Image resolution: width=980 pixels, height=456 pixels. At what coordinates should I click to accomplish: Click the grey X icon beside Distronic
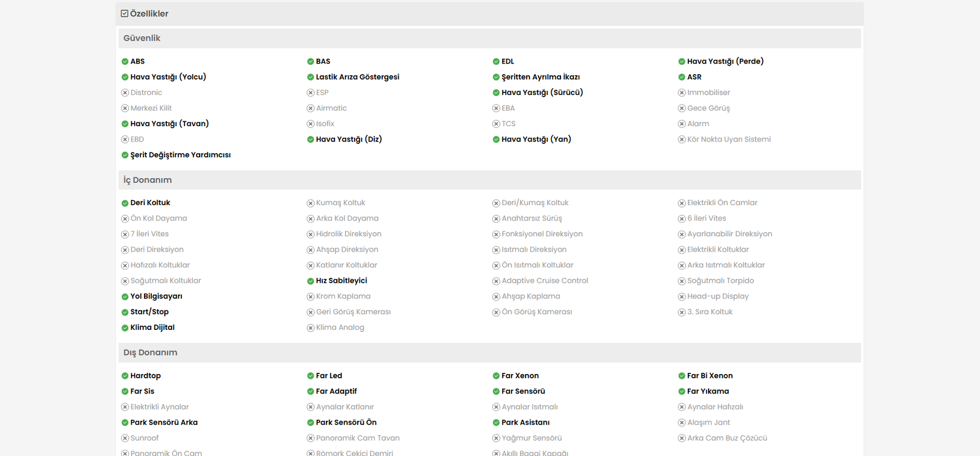(125, 93)
